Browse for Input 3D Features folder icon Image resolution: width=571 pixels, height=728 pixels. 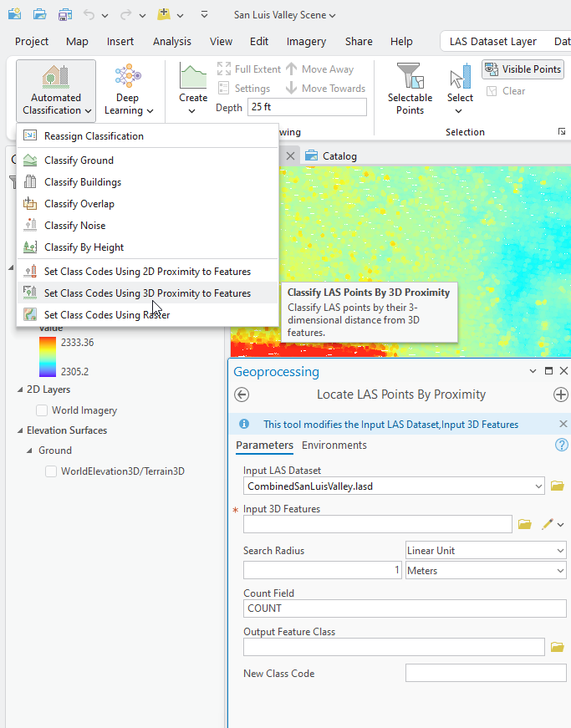524,524
